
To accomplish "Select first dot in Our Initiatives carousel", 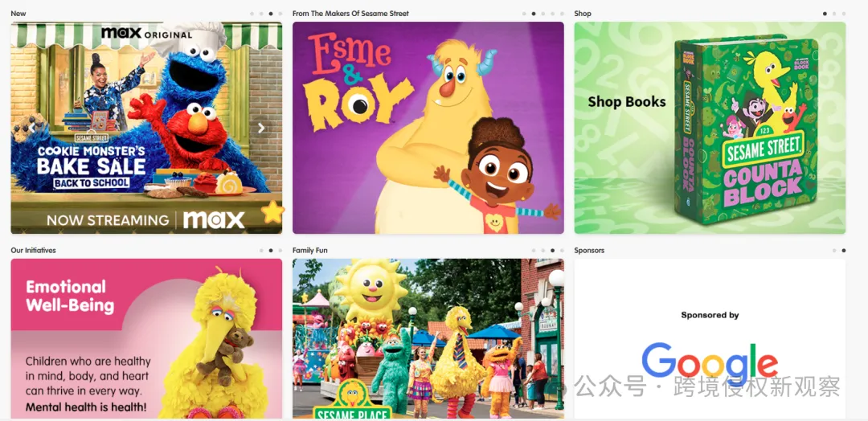I will coord(261,251).
